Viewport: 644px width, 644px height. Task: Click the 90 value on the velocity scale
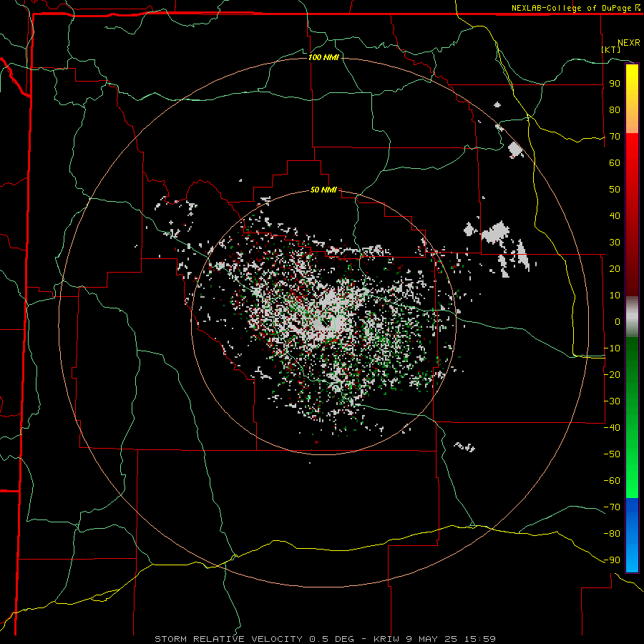615,84
